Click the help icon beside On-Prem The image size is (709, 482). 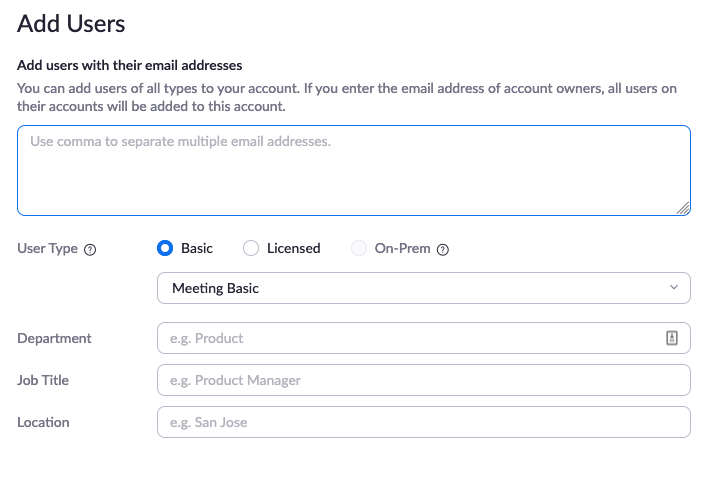[443, 250]
